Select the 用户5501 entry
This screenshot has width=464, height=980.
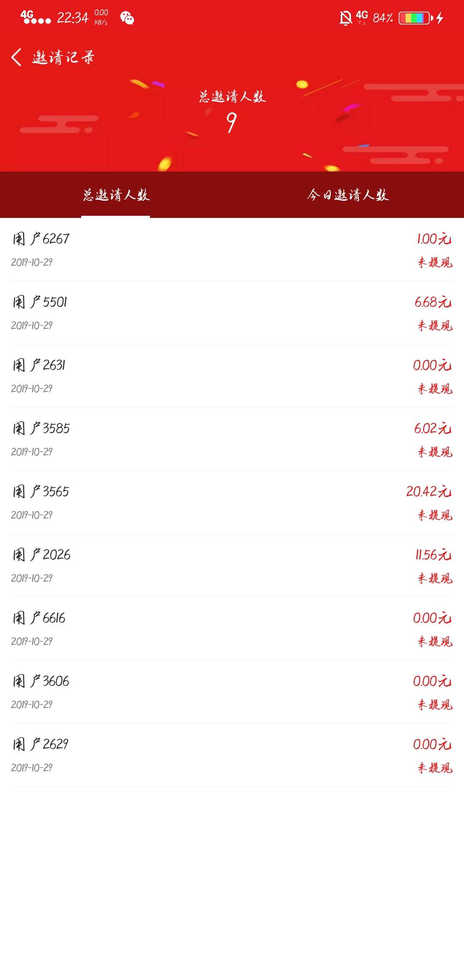[x=232, y=313]
